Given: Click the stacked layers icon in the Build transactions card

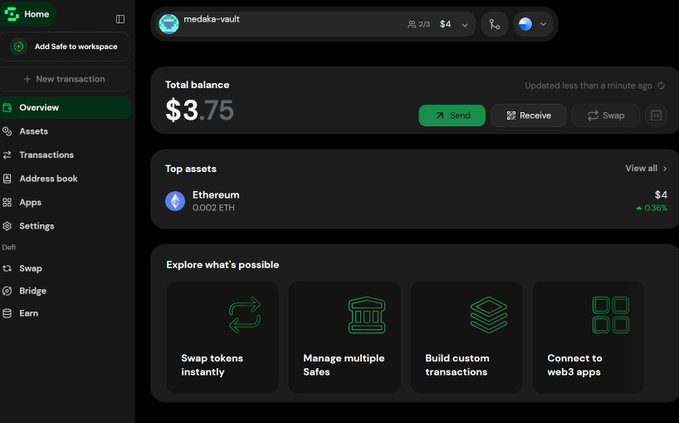Looking at the screenshot, I should click(x=489, y=315).
